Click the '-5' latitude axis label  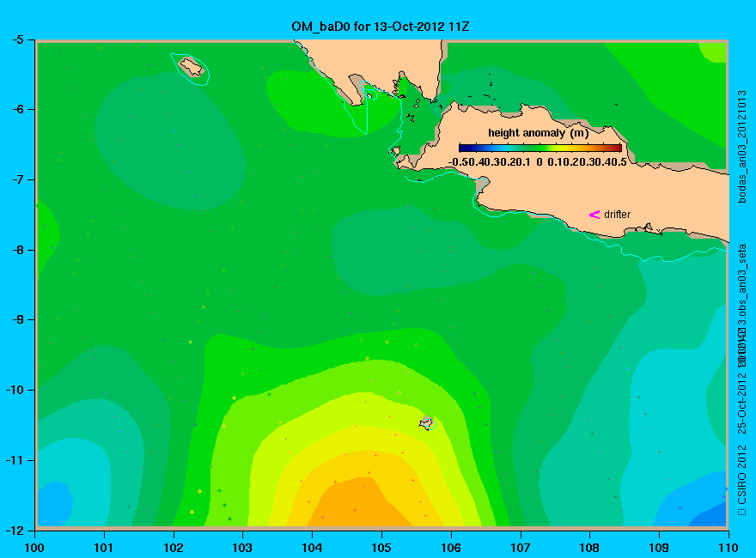(17, 39)
